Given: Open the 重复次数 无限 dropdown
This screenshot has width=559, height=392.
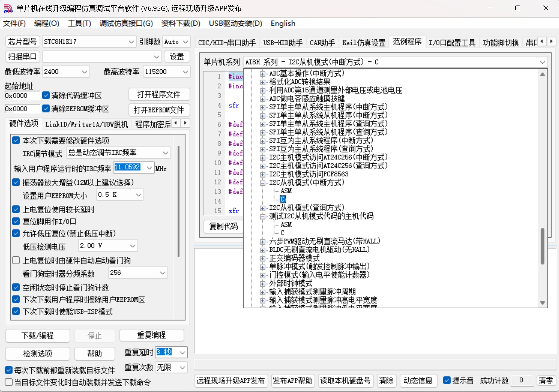Looking at the screenshot, I should point(171,367).
